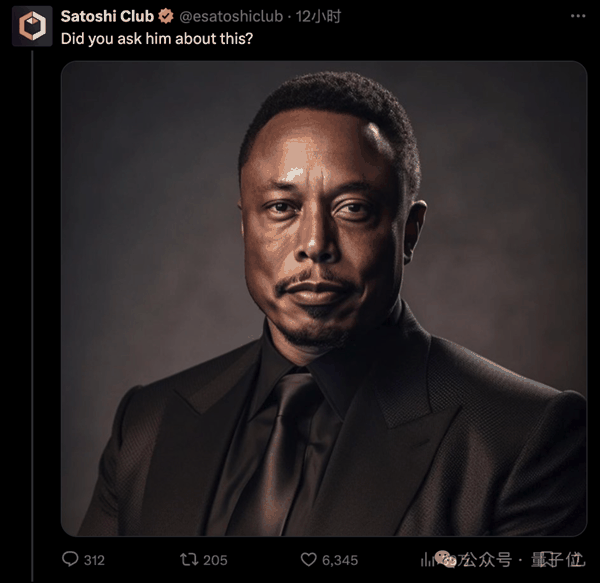
Task: Click the vertical thread line below the avatar
Action: pyautogui.click(x=32, y=300)
